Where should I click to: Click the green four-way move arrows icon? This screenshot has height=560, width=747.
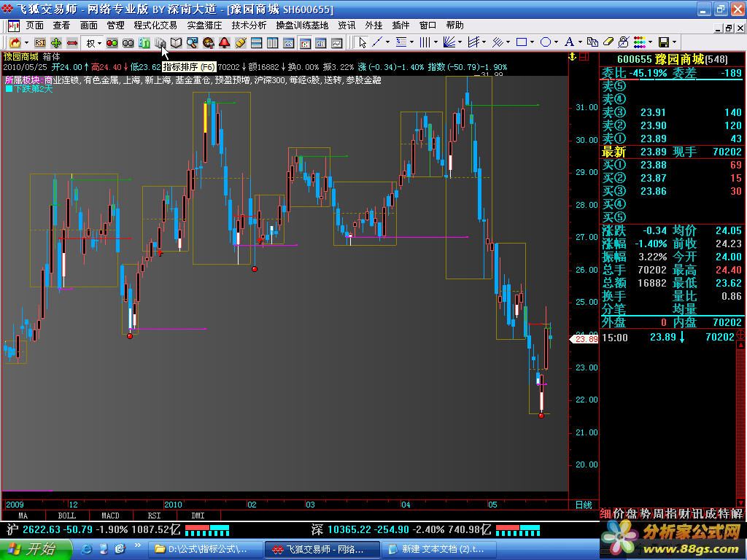pos(56,43)
